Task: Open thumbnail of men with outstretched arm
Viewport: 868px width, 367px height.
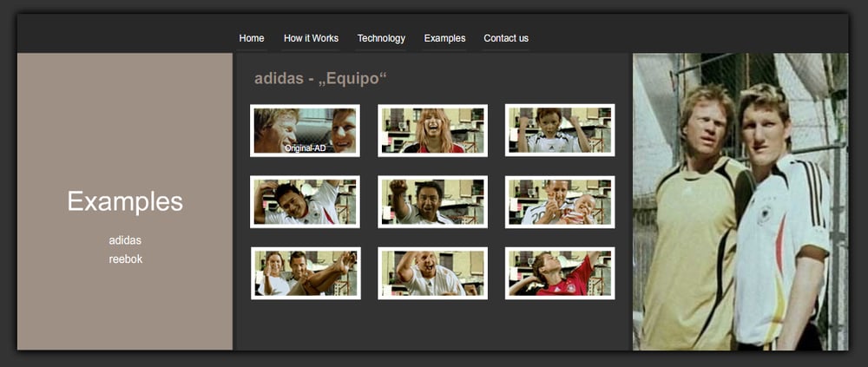Action: pos(306,273)
